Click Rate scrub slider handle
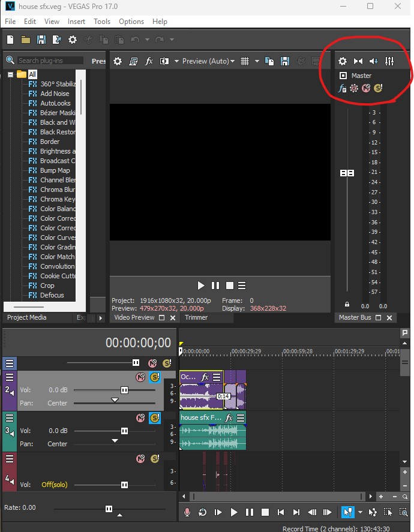 [x=109, y=509]
